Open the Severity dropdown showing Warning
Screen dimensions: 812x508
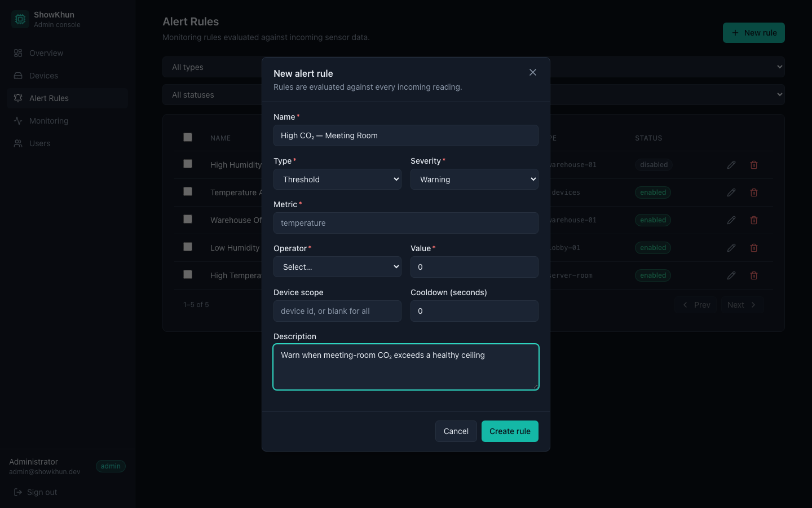pyautogui.click(x=474, y=179)
